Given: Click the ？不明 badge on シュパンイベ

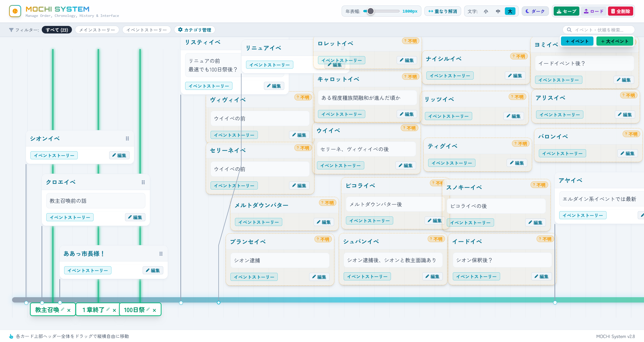Looking at the screenshot, I should tap(436, 239).
